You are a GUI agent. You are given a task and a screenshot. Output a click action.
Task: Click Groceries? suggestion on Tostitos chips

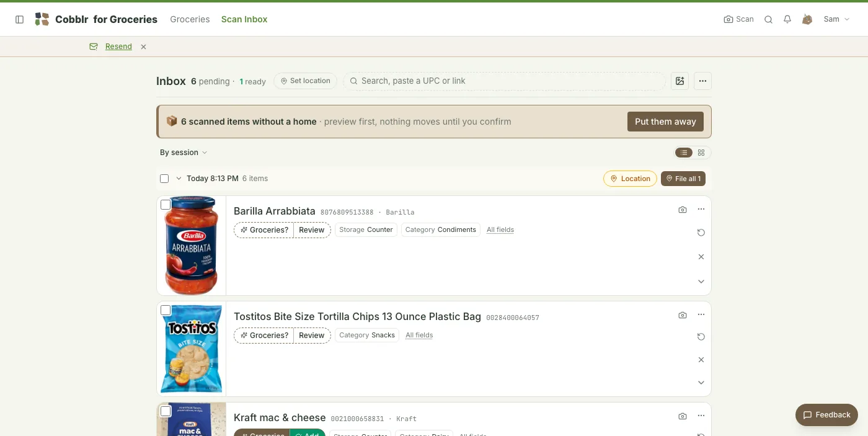click(x=264, y=336)
